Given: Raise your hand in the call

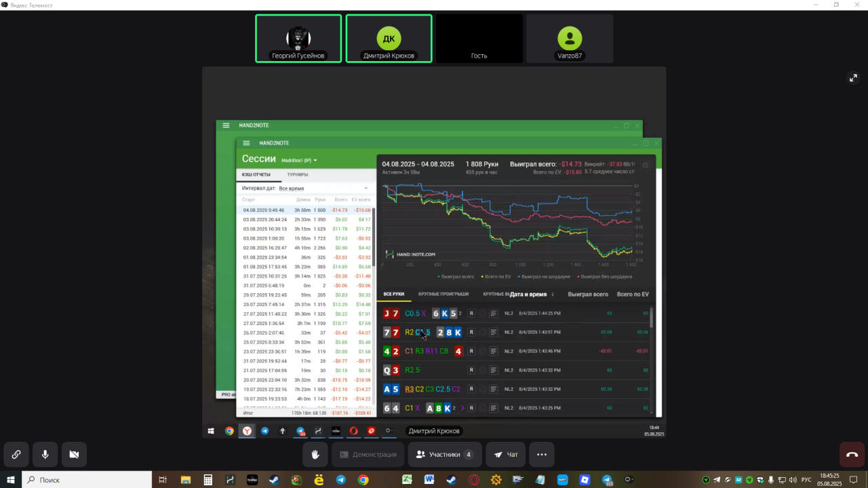Looking at the screenshot, I should 315,455.
